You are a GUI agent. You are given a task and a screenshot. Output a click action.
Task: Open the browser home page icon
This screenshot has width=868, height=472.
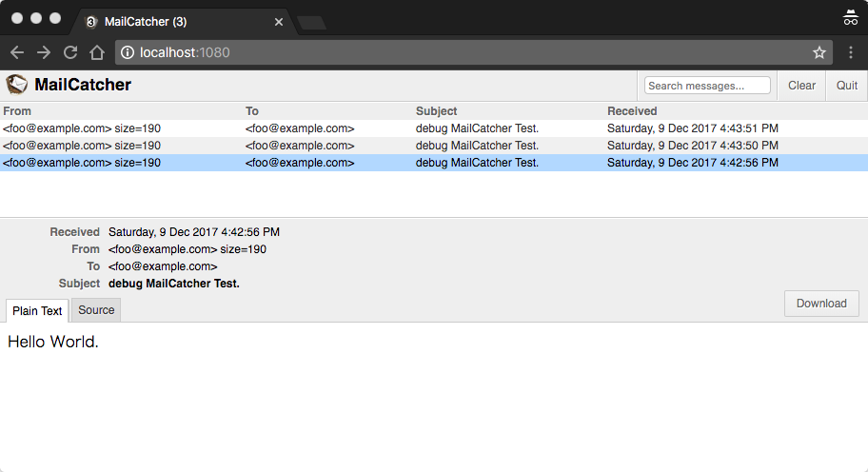point(97,52)
